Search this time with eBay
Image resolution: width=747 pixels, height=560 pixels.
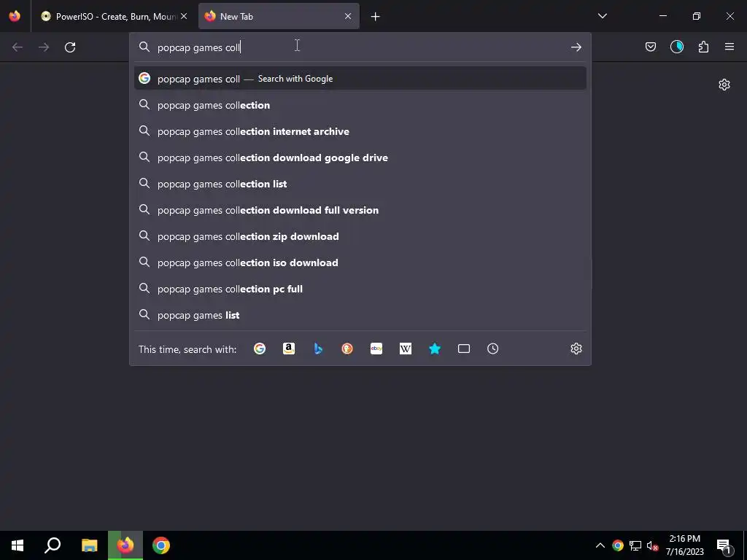pos(376,349)
